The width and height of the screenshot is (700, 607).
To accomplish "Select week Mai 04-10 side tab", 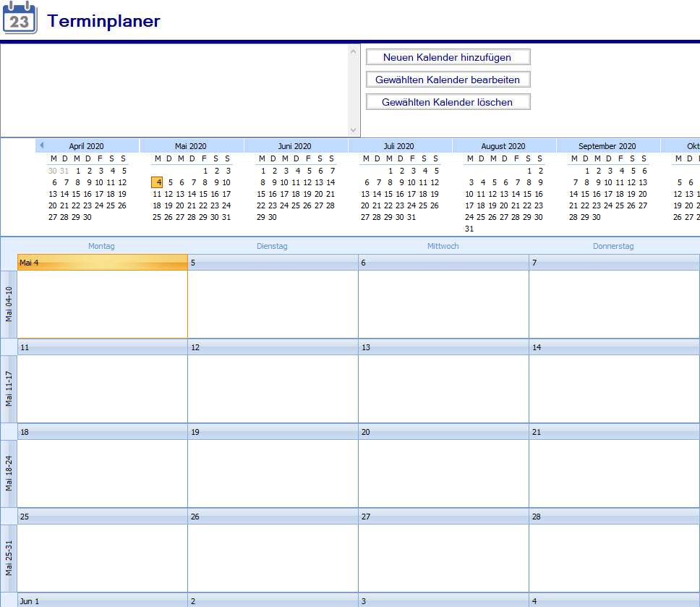I will pyautogui.click(x=9, y=304).
